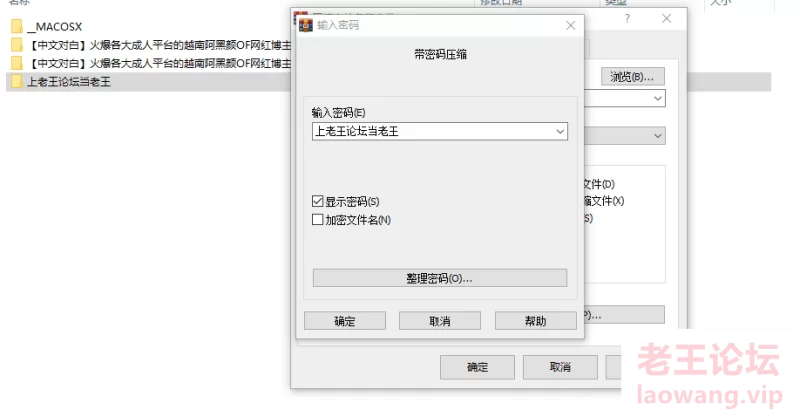Click 确定 in the background archive dialog
Image resolution: width=800 pixels, height=417 pixels.
(478, 367)
